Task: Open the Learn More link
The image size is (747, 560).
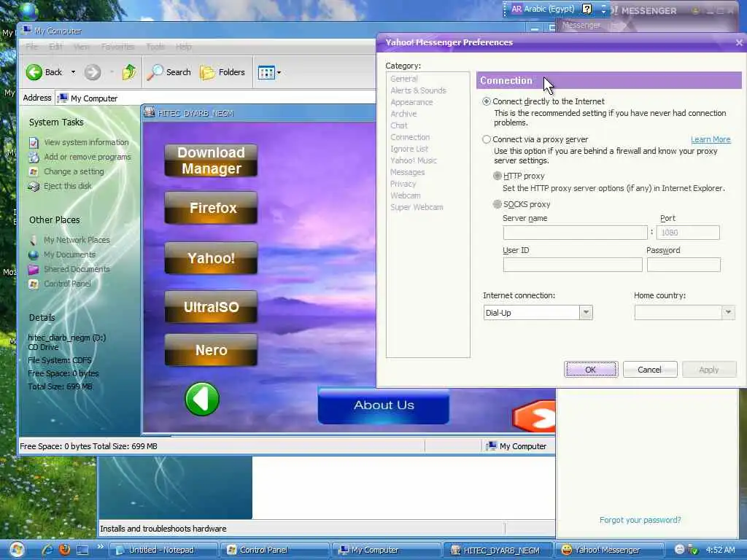Action: (x=711, y=139)
